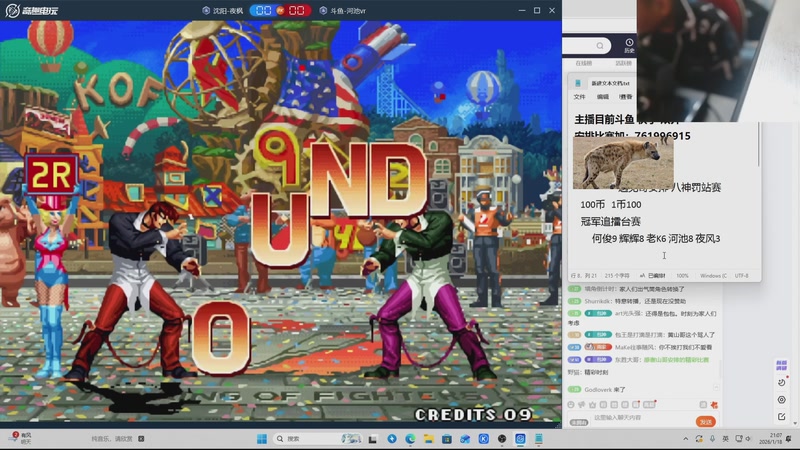The height and width of the screenshot is (450, 800).
Task: Click the hyena image in Notepad overlay
Action: coord(623,162)
